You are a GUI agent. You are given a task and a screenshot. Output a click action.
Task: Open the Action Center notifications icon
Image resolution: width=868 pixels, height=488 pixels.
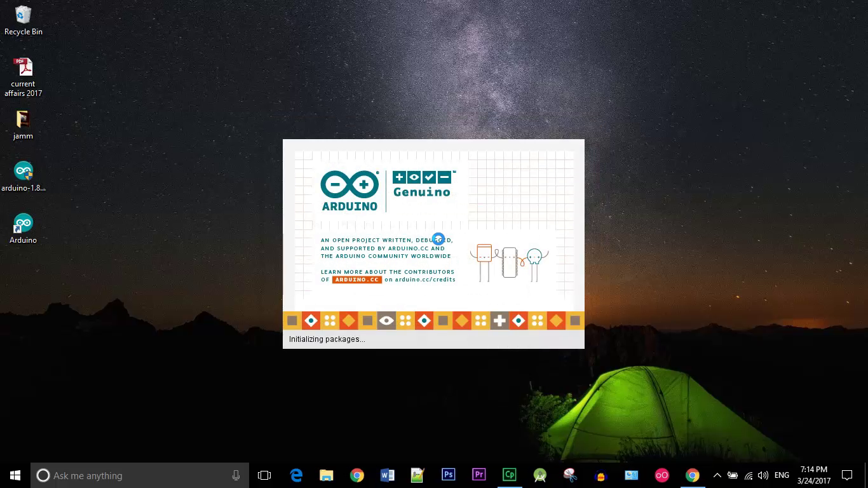(847, 475)
